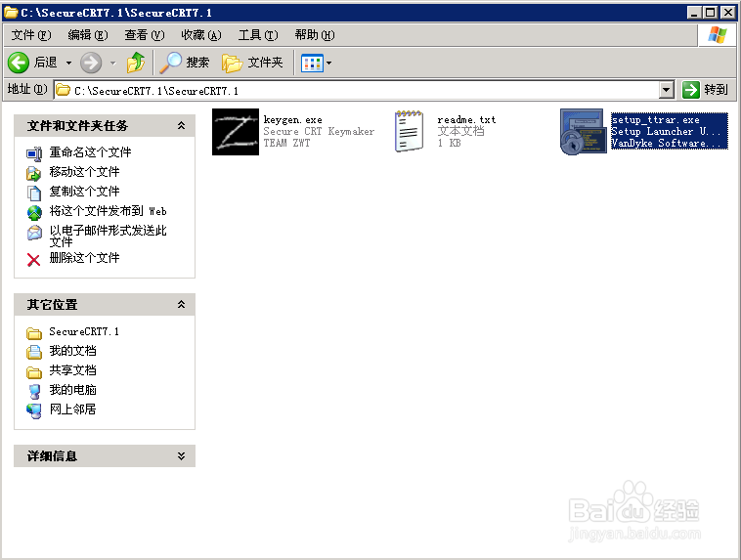The image size is (741, 560).
Task: Click the green Back arrow icon
Action: 19,63
